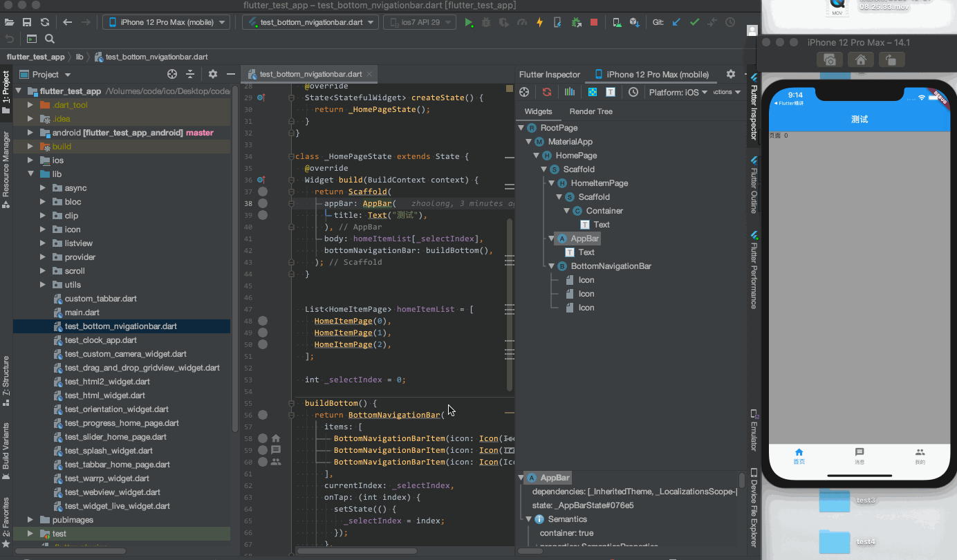Select Widgets tab in Inspector
Viewport: 957px width, 560px height.
(x=538, y=111)
